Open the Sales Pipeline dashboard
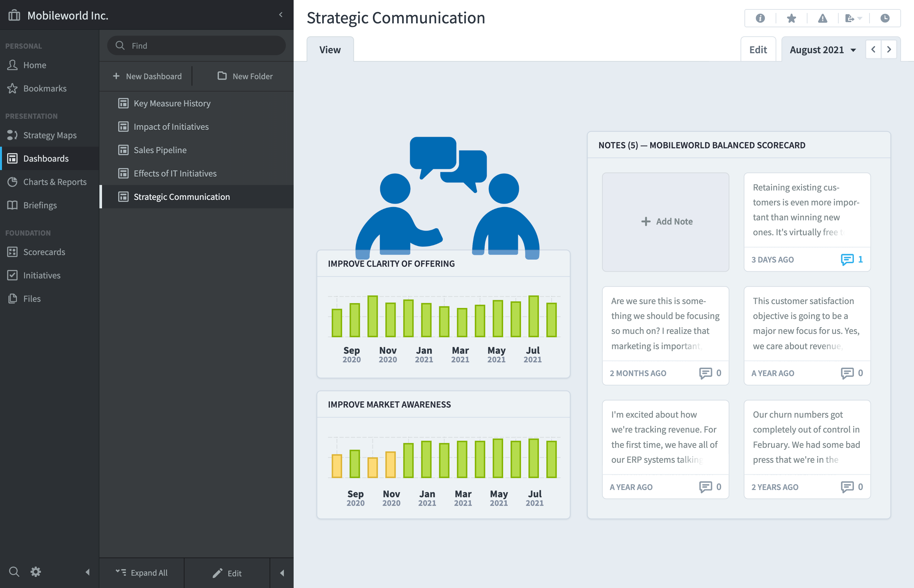Screen dimensions: 914x588 pos(160,150)
